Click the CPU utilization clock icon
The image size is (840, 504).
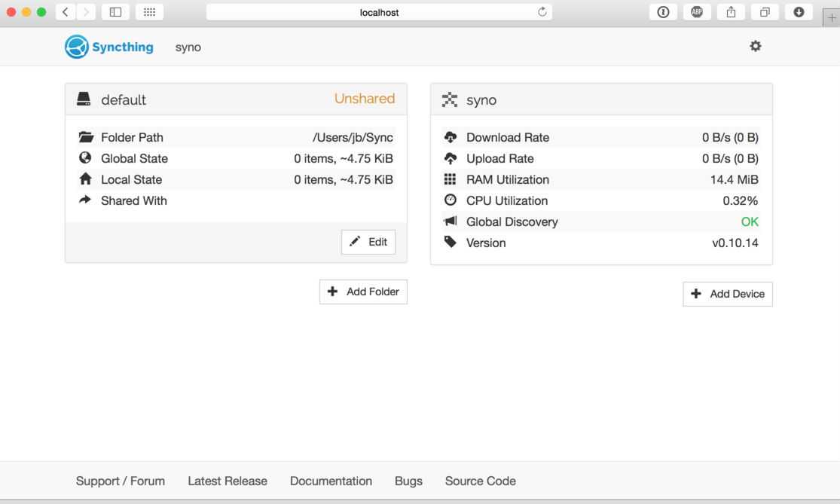click(451, 200)
